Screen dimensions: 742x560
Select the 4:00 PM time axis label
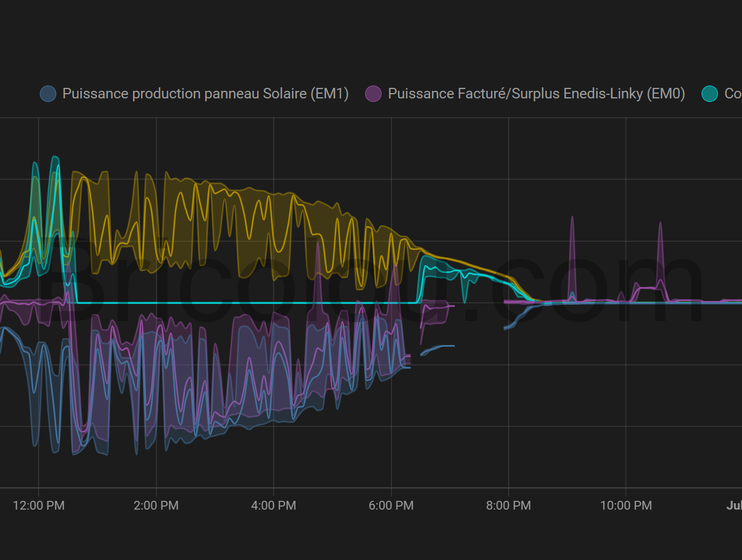click(274, 506)
